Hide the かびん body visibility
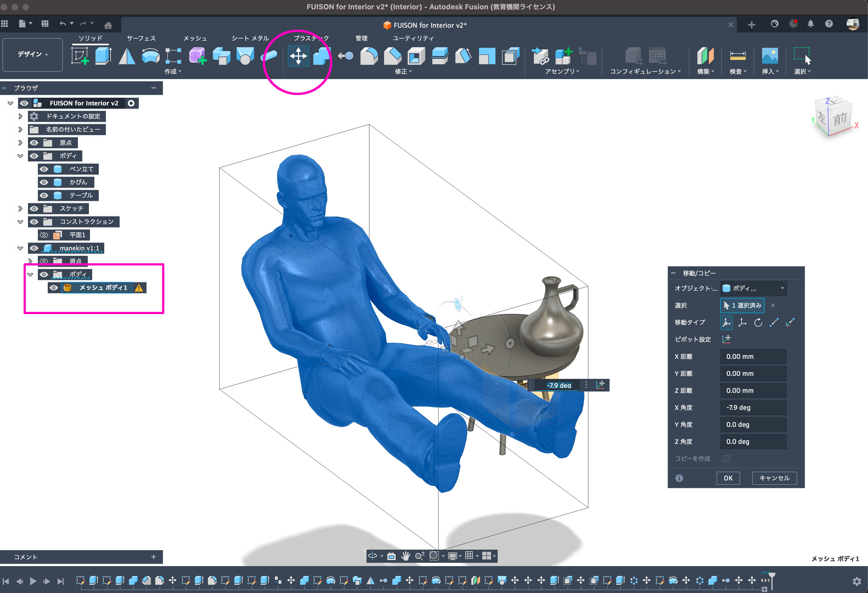 [x=44, y=182]
